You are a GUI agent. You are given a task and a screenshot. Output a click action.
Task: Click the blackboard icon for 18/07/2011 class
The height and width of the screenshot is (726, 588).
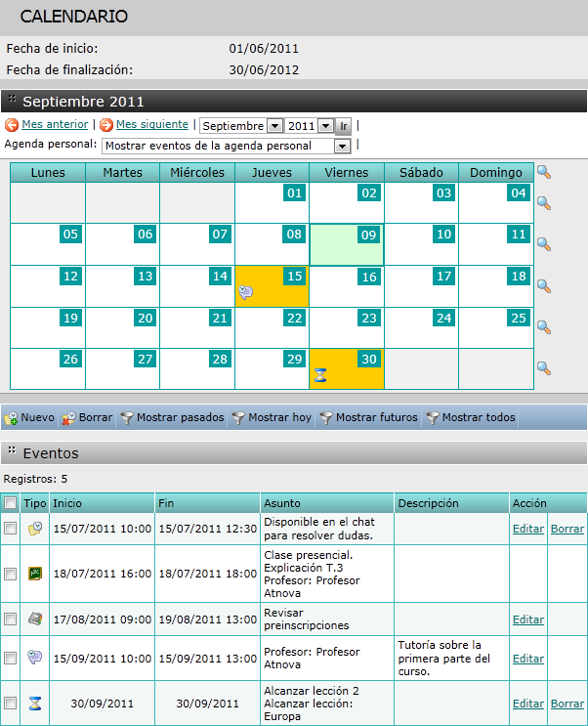[x=35, y=574]
